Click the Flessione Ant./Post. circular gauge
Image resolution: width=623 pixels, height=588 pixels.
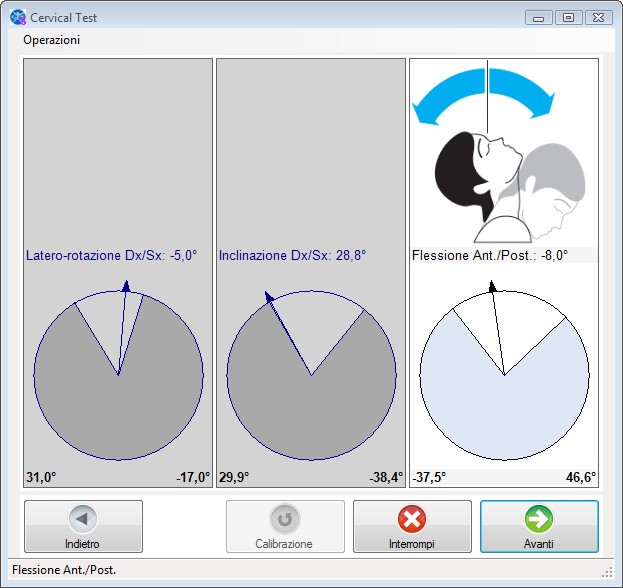coord(505,375)
